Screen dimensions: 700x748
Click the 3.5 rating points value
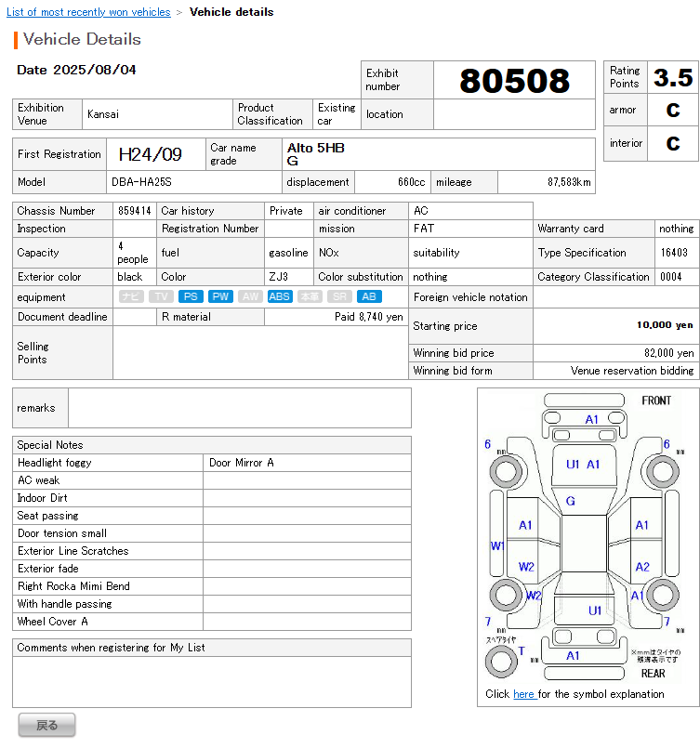tap(672, 77)
